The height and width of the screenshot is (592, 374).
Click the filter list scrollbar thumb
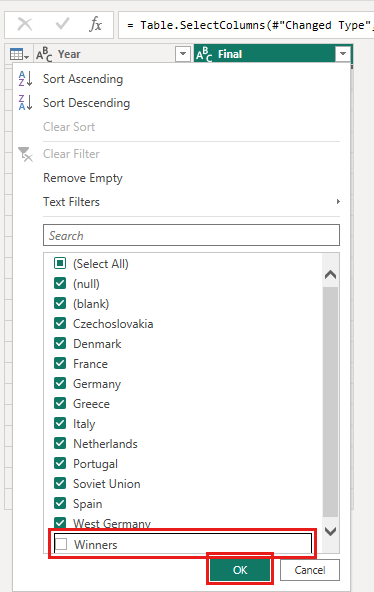point(331,402)
